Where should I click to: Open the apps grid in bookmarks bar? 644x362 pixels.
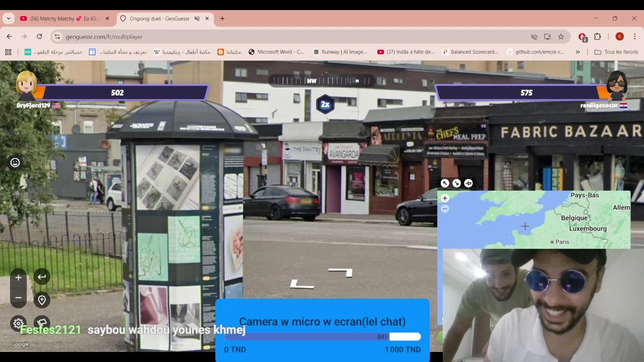point(8,52)
